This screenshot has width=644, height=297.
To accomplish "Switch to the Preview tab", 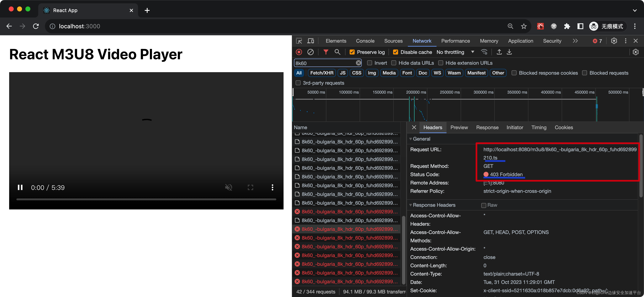I will tap(459, 127).
